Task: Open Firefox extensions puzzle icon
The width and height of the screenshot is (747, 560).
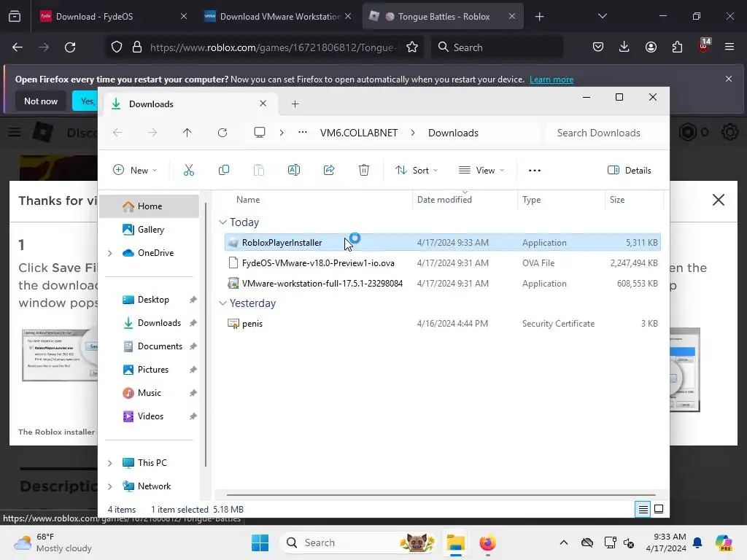Action: pyautogui.click(x=677, y=47)
